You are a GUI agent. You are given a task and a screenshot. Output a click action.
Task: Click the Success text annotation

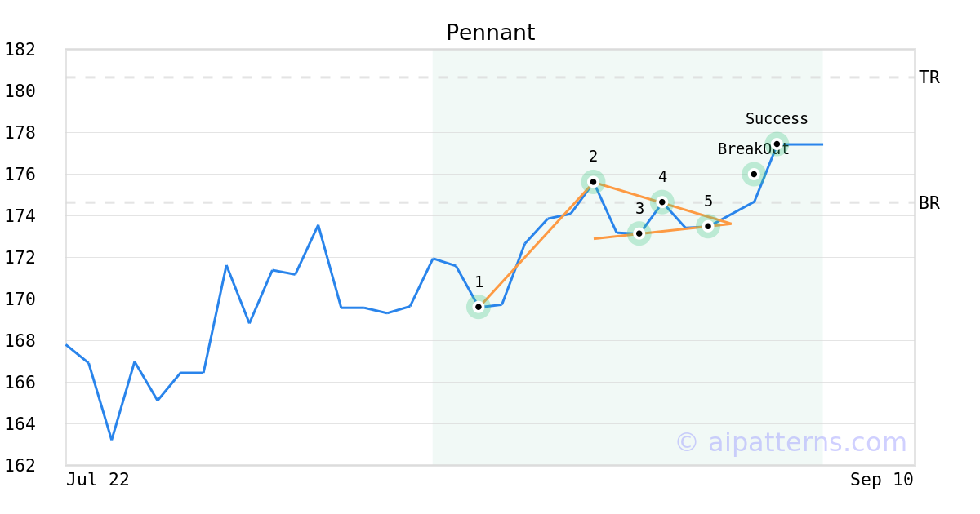click(777, 119)
